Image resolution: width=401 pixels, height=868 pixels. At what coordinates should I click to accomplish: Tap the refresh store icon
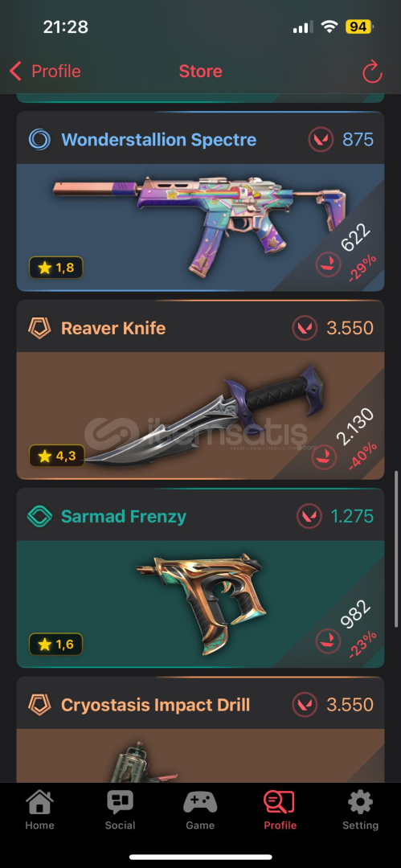point(372,72)
